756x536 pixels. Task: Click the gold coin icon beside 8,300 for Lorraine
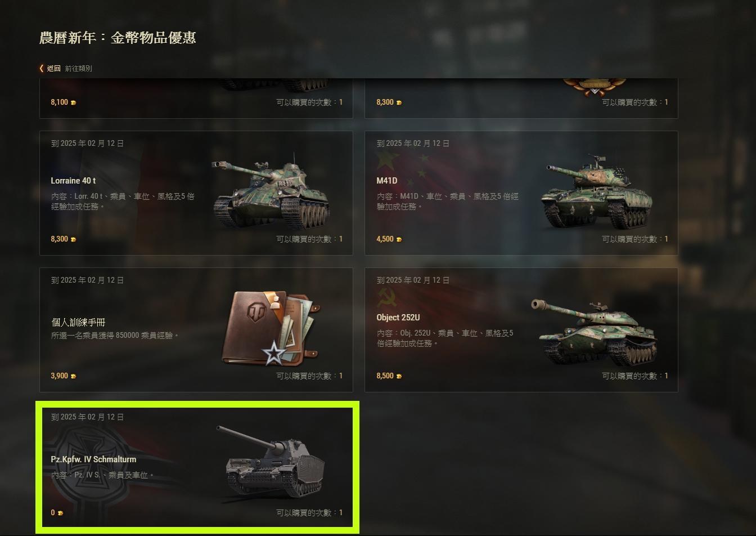tap(73, 239)
